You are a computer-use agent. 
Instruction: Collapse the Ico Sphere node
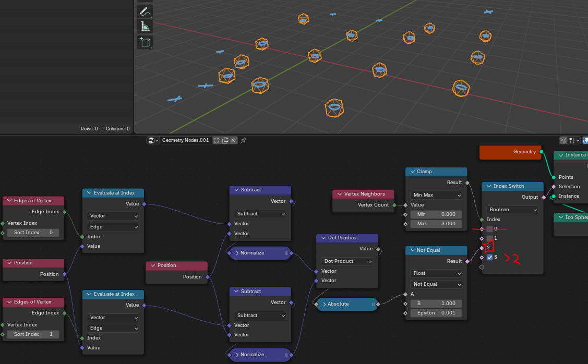click(561, 217)
